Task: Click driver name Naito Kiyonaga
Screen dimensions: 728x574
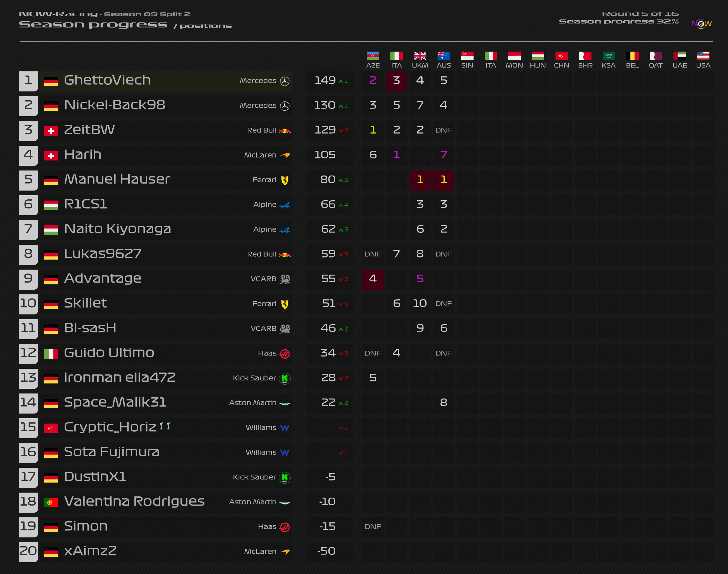Action: [x=117, y=229]
